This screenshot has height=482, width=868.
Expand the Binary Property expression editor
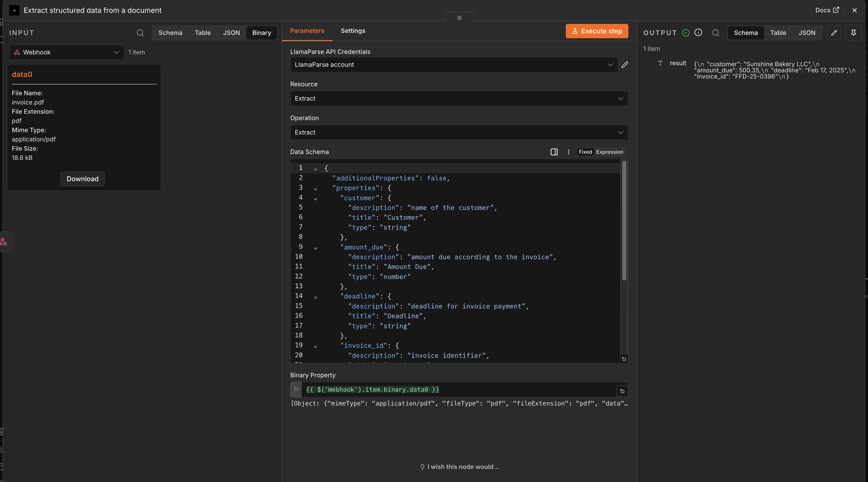tap(622, 391)
